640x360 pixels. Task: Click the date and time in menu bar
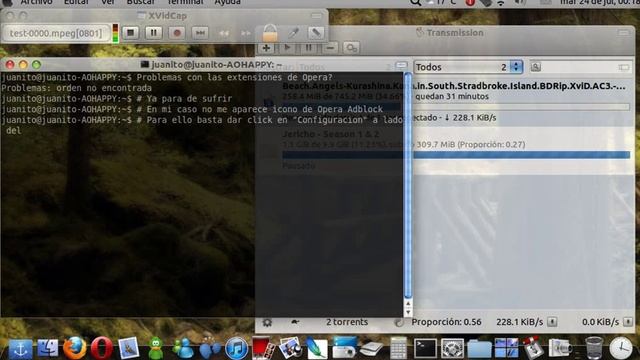point(599,2)
